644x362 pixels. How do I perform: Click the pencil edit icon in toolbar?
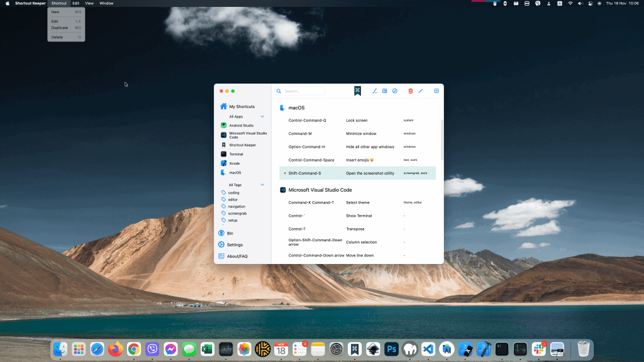pos(421,90)
